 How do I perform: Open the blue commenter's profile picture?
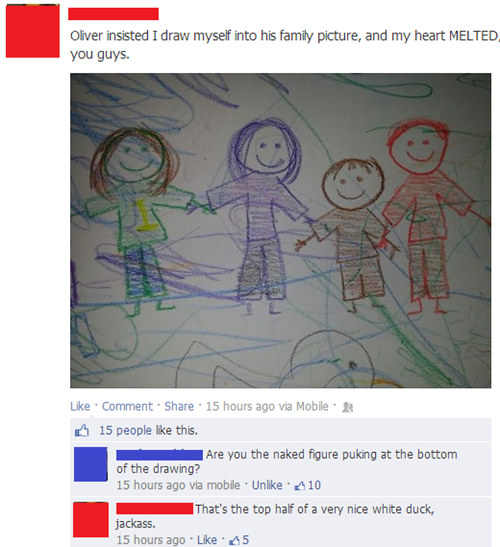click(x=90, y=464)
